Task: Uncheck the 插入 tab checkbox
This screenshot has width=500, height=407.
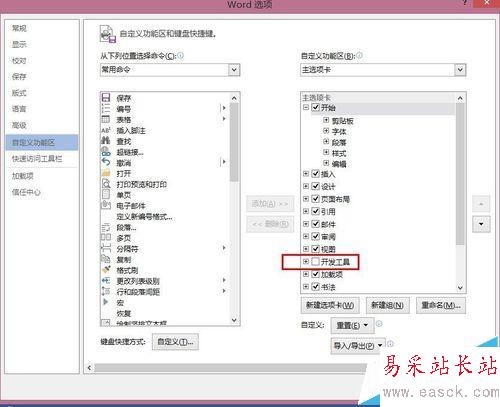Action: coord(315,174)
